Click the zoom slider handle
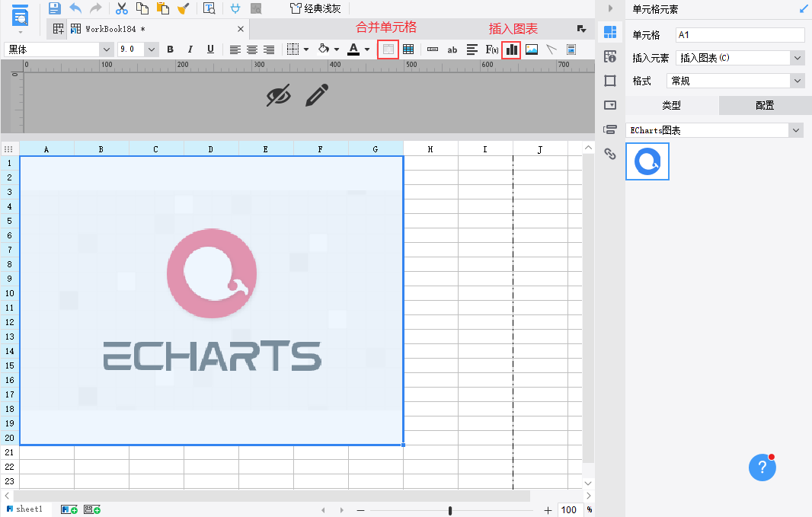 (450, 510)
